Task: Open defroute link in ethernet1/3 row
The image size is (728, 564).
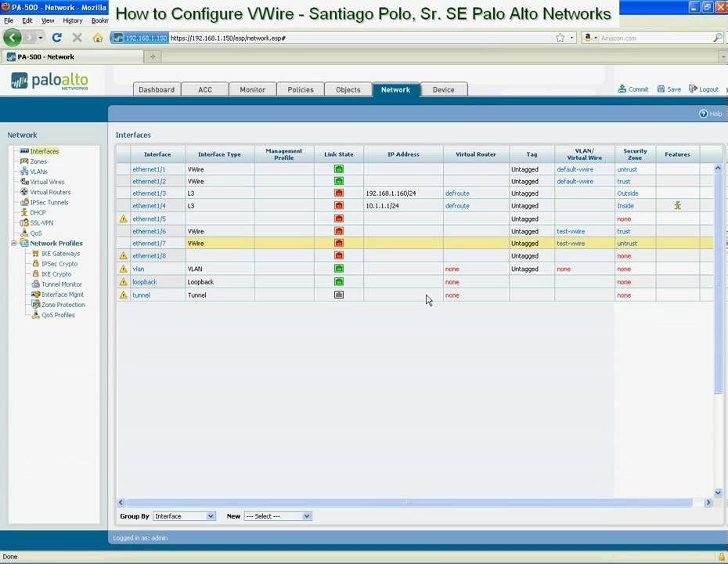Action: pyautogui.click(x=457, y=193)
